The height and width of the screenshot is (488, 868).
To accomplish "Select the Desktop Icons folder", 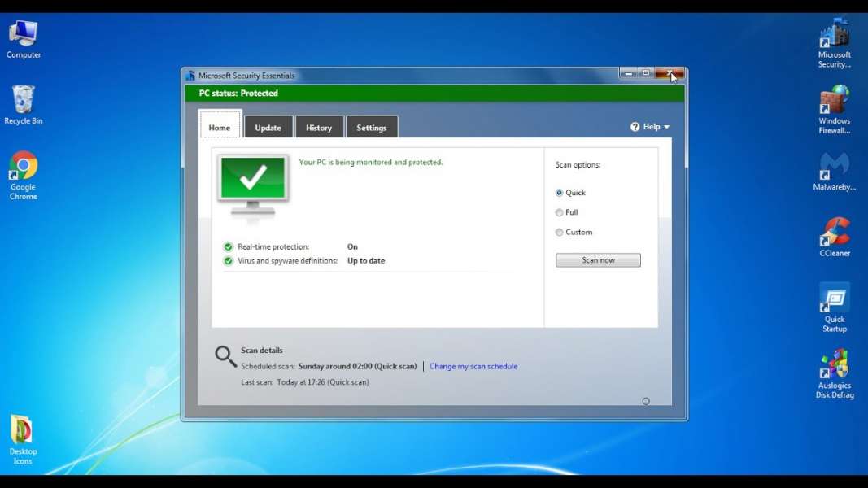I will click(x=22, y=440).
